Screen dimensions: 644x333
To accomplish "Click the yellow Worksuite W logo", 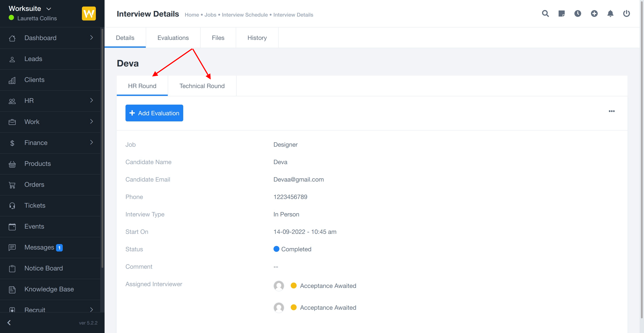I will point(89,14).
